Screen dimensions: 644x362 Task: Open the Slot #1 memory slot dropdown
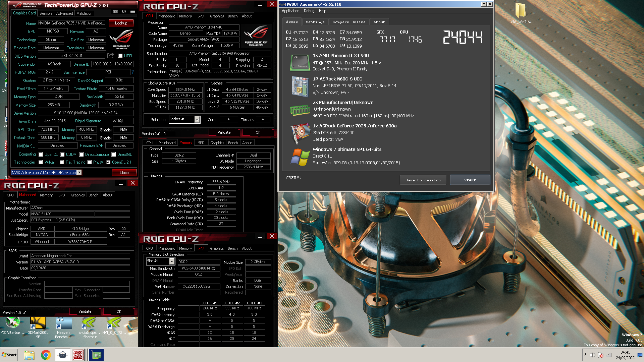[x=172, y=261]
